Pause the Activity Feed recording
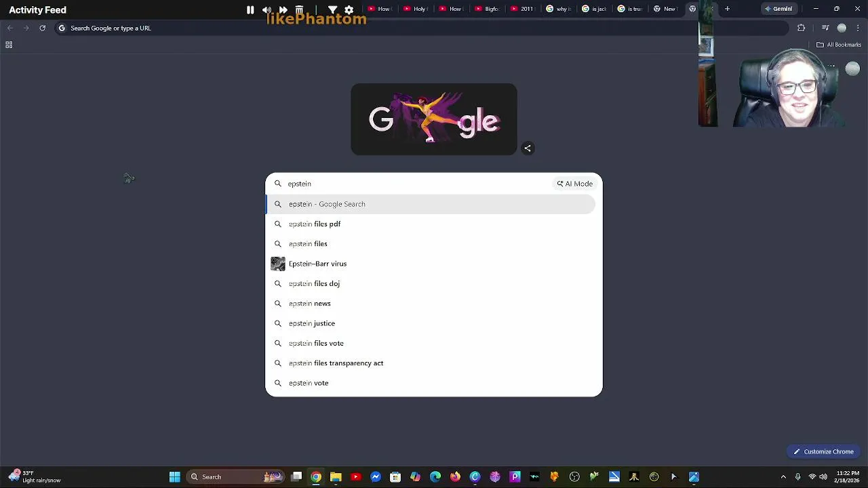 [x=250, y=9]
